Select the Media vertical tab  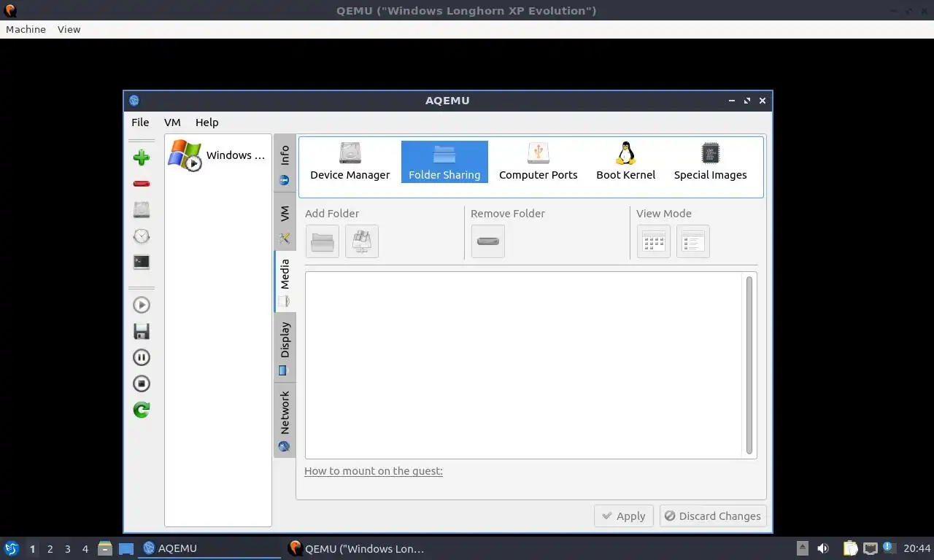[x=285, y=281]
